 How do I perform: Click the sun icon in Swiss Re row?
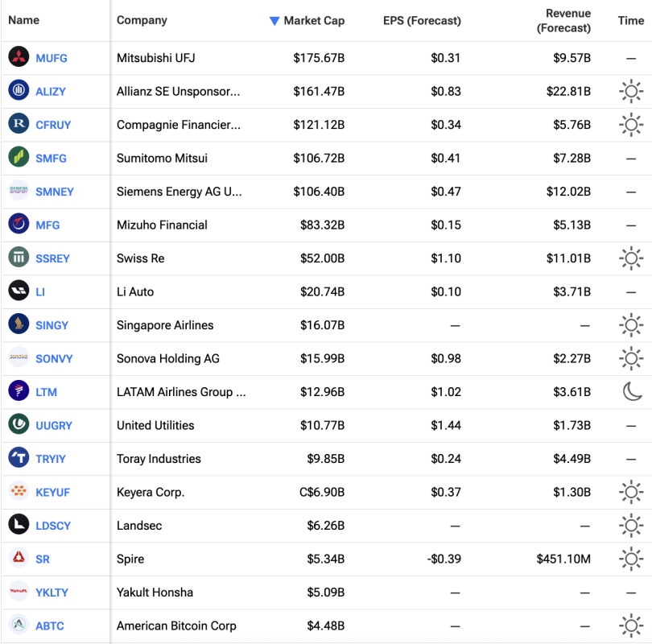[x=631, y=258]
